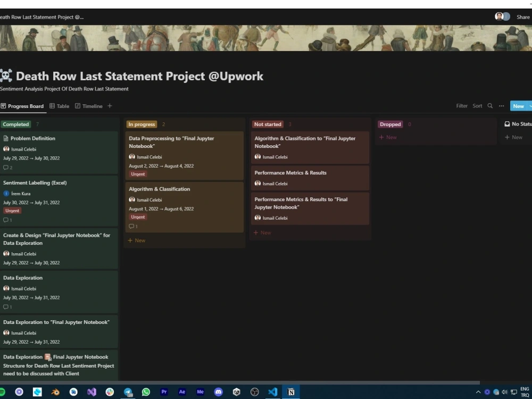Open Algorithm & Classification to Final Jupyter Notebook card

[310, 147]
